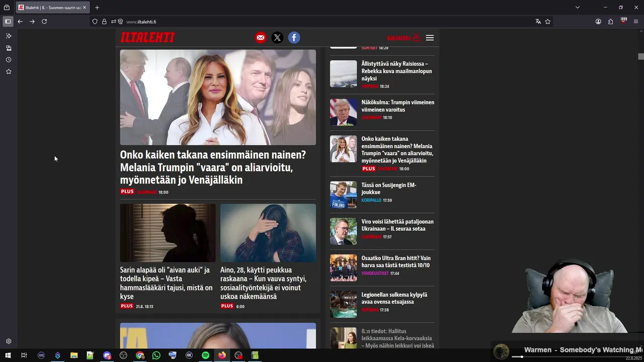Open the extensions puzzle icon

(611, 22)
